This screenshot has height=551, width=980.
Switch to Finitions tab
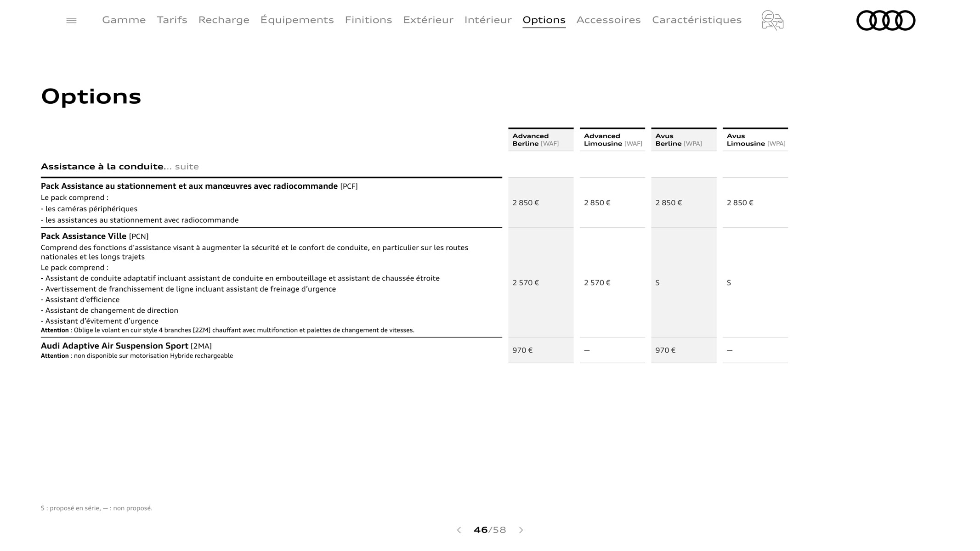368,20
